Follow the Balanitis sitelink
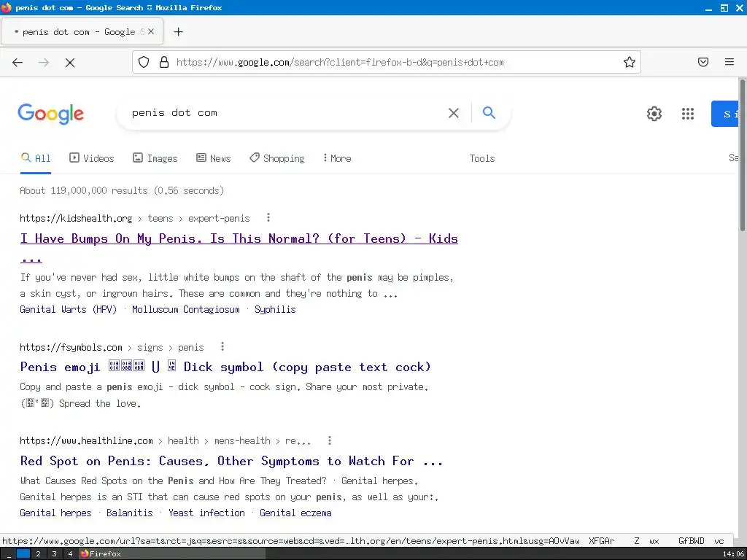Viewport: 747px width, 560px height. (x=130, y=513)
